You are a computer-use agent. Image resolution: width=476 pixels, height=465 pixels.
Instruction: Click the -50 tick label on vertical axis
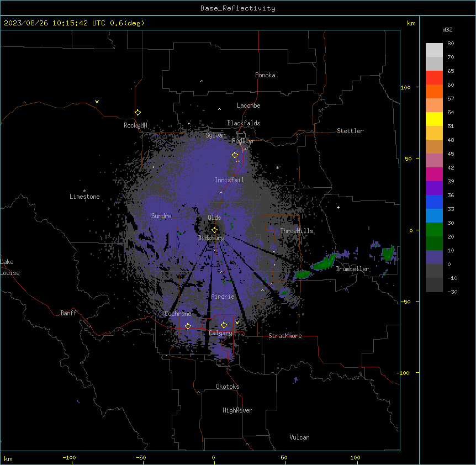405,302
